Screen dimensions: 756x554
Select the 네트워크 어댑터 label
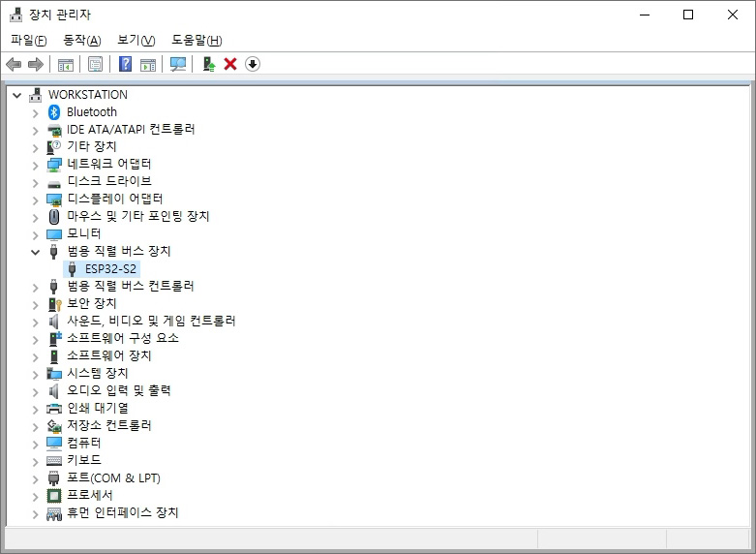pos(109,164)
